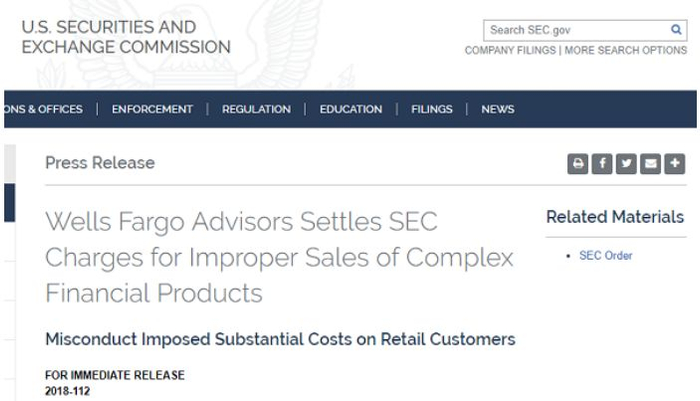Image resolution: width=700 pixels, height=401 pixels.
Task: Open the Enforcement menu
Action: click(x=152, y=110)
